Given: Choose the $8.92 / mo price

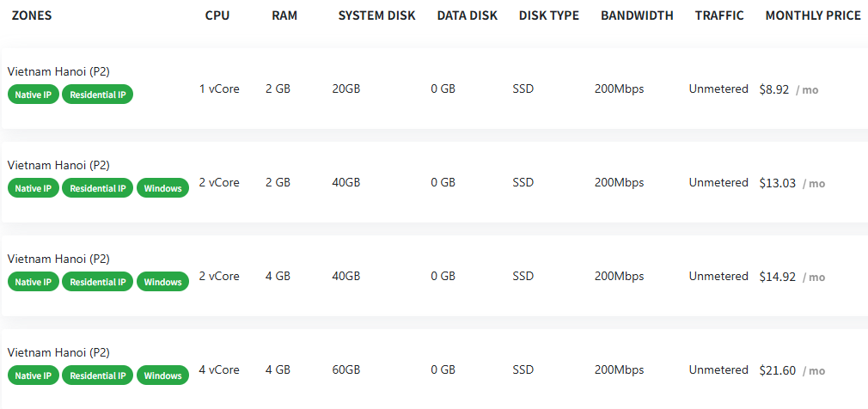Looking at the screenshot, I should [x=788, y=89].
